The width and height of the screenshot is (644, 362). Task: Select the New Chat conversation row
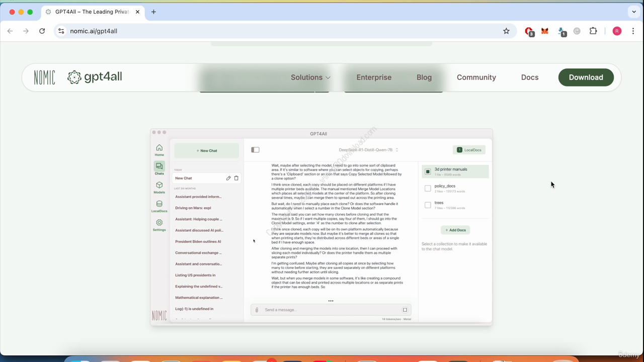pyautogui.click(x=207, y=178)
